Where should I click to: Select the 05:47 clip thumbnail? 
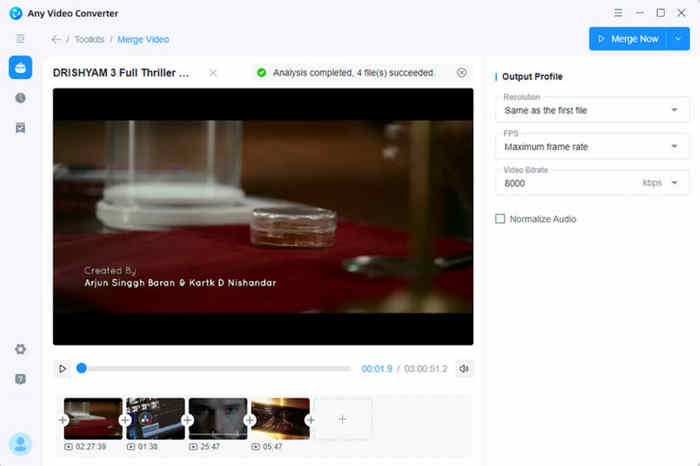(280, 419)
